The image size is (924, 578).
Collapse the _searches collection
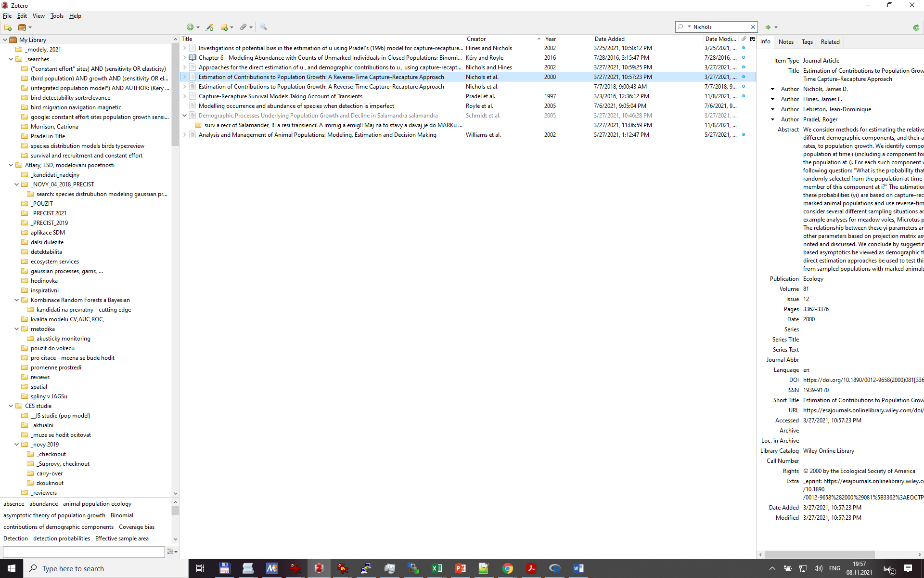(11, 59)
